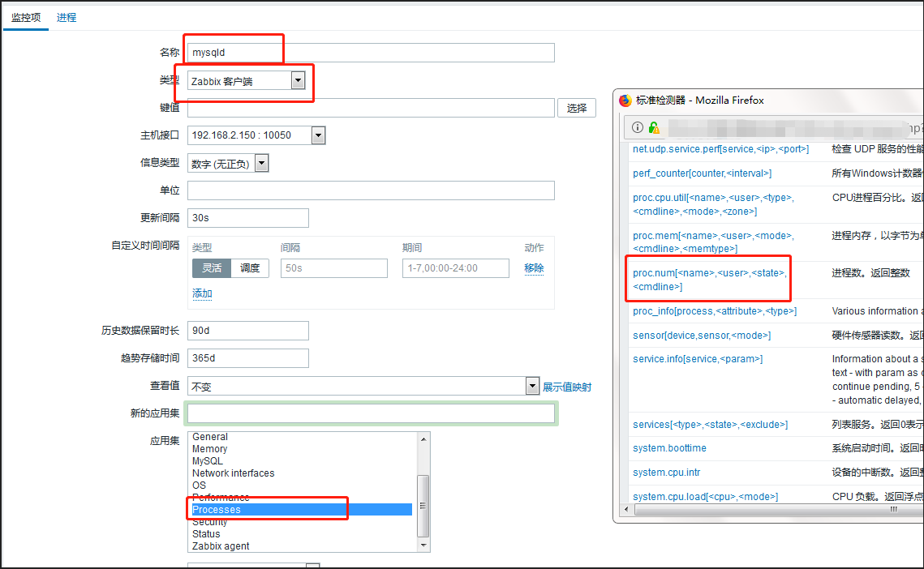
Task: Click the lock warning icon in Firefox address bar
Action: (654, 127)
